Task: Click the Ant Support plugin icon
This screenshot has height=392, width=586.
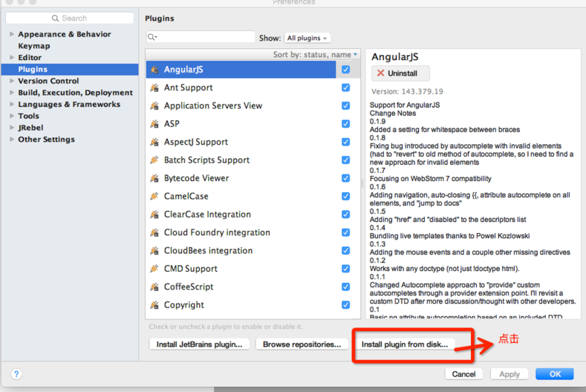Action: 155,88
